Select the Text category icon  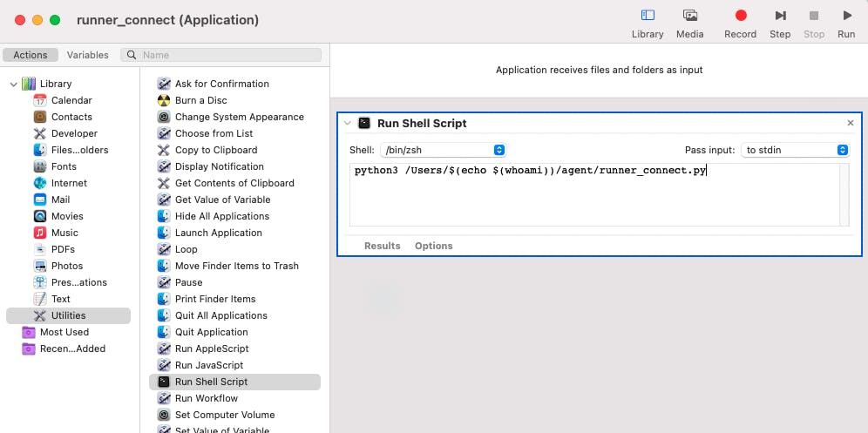(40, 299)
